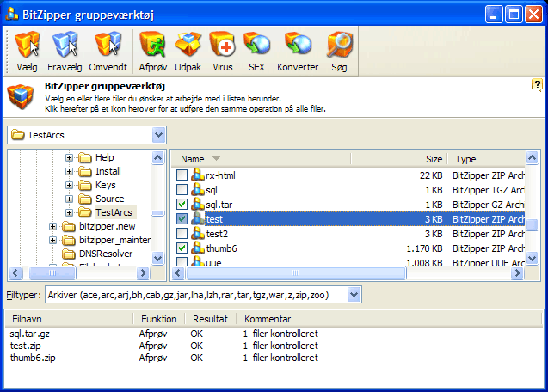Click folder tree scroll-right arrow

(143, 273)
